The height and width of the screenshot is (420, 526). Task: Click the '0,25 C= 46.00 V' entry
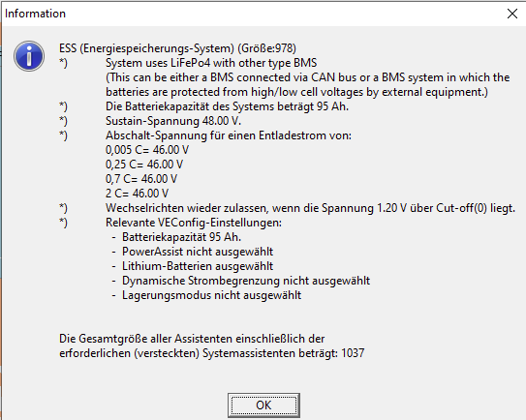coord(144,165)
